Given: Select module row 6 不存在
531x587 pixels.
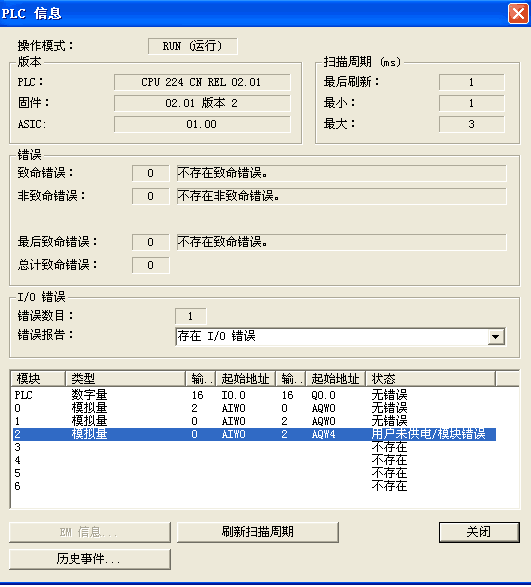Looking at the screenshot, I should click(x=255, y=486).
